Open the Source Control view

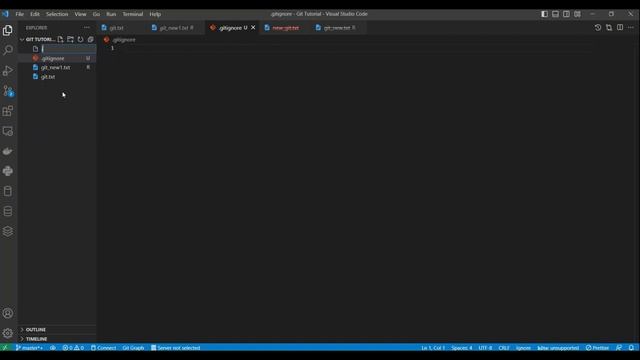point(8,91)
